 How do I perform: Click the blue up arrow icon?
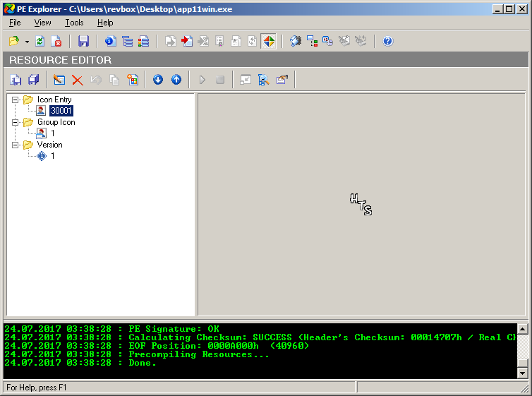176,80
